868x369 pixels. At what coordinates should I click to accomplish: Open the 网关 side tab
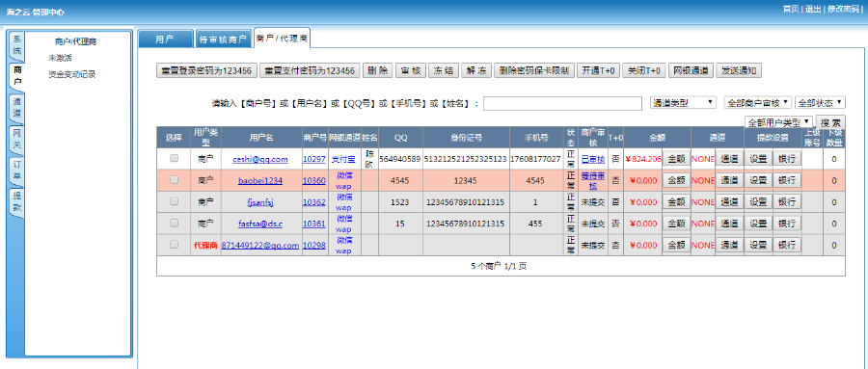pos(16,140)
